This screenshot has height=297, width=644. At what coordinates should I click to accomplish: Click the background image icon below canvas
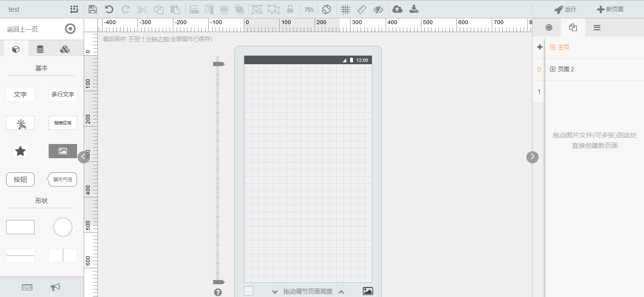click(x=368, y=291)
